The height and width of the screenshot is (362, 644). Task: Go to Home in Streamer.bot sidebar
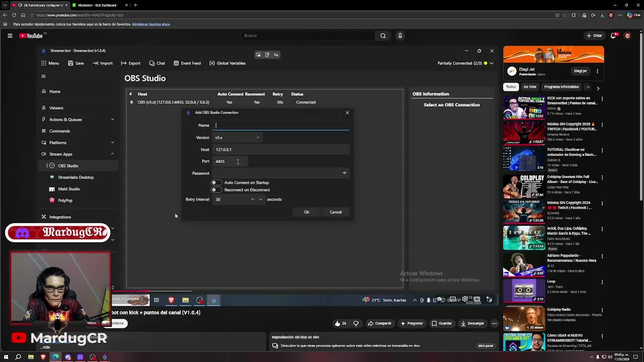(x=55, y=92)
